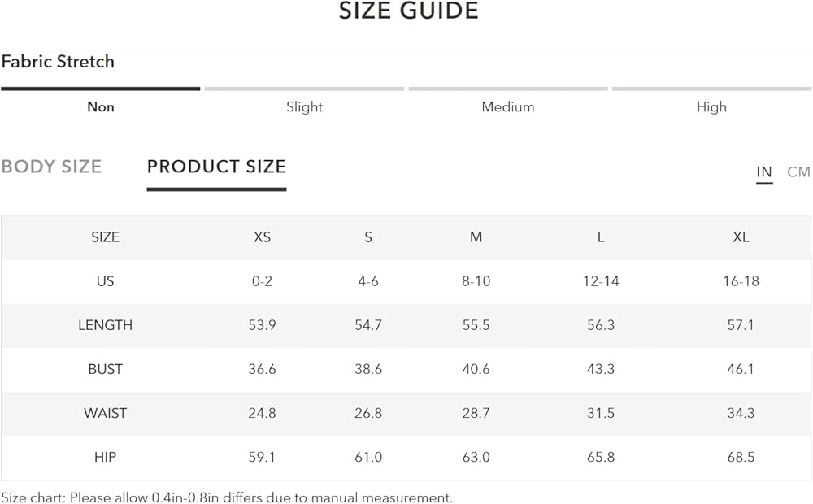Click the XL size column header

click(x=741, y=237)
